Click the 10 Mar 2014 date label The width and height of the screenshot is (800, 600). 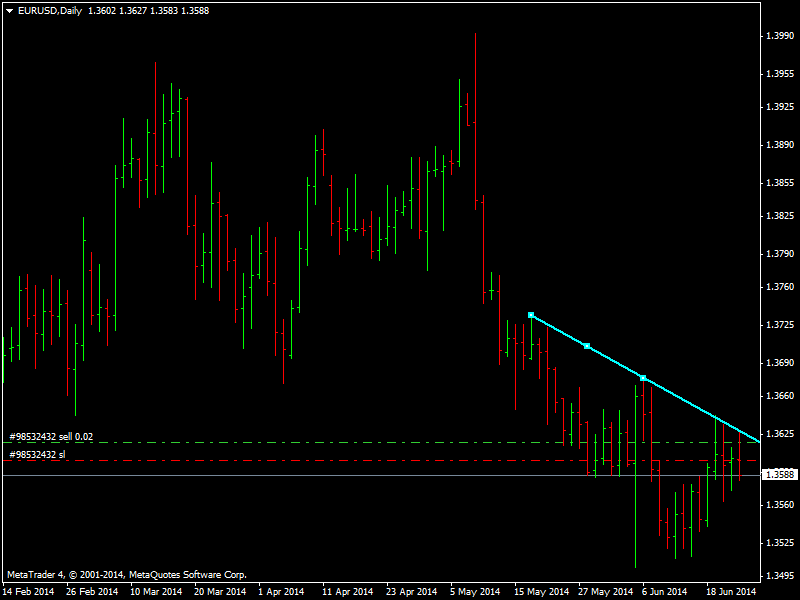pyautogui.click(x=156, y=592)
